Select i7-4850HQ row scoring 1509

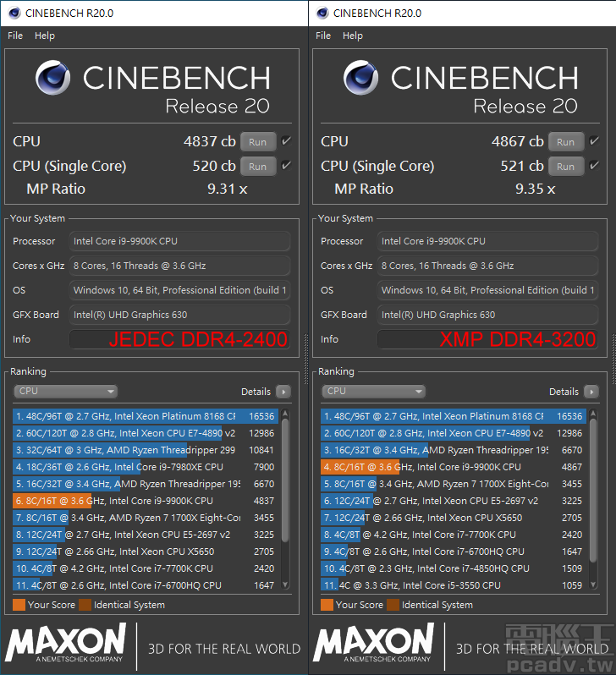454,568
